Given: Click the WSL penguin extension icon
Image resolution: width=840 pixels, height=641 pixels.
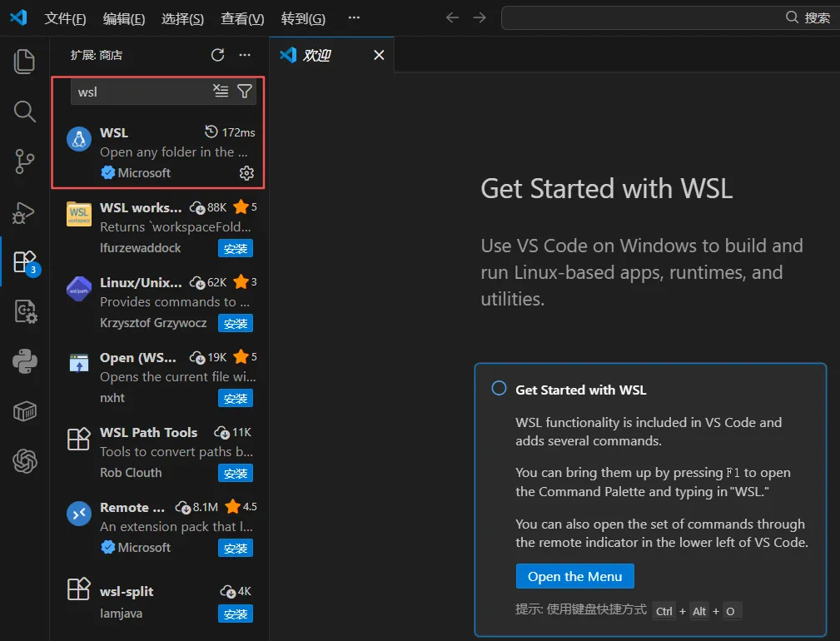Looking at the screenshot, I should pyautogui.click(x=79, y=139).
